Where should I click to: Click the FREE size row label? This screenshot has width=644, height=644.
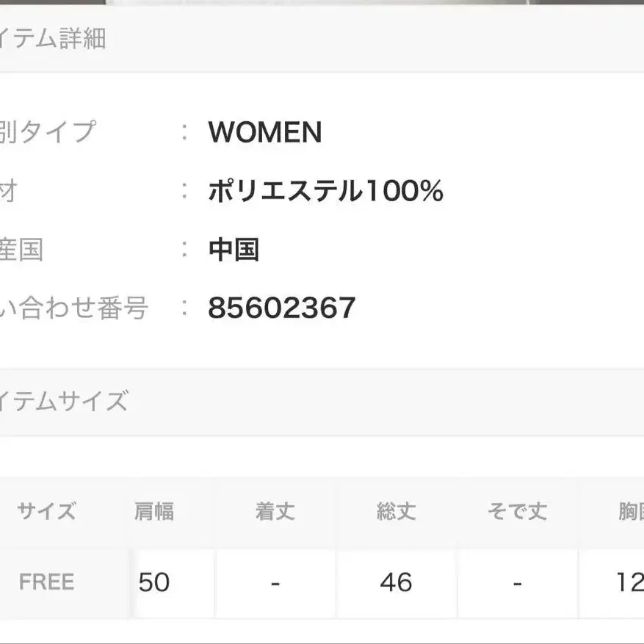46,582
